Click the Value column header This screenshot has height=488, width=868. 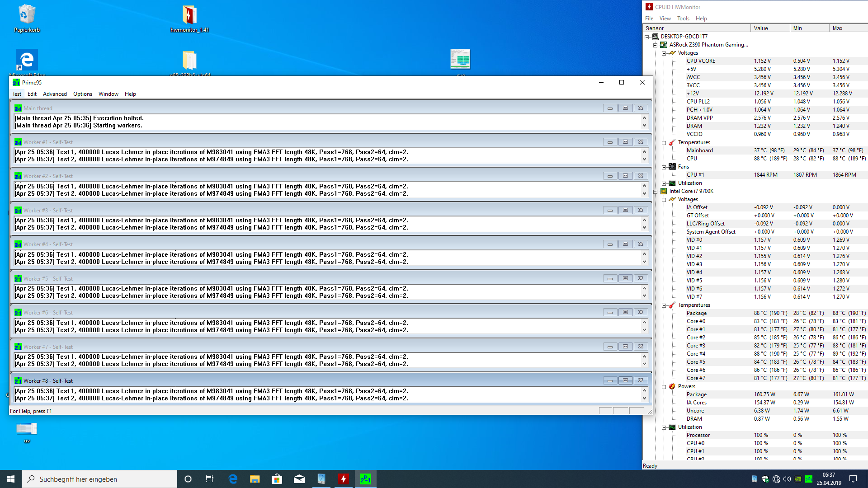coord(769,28)
